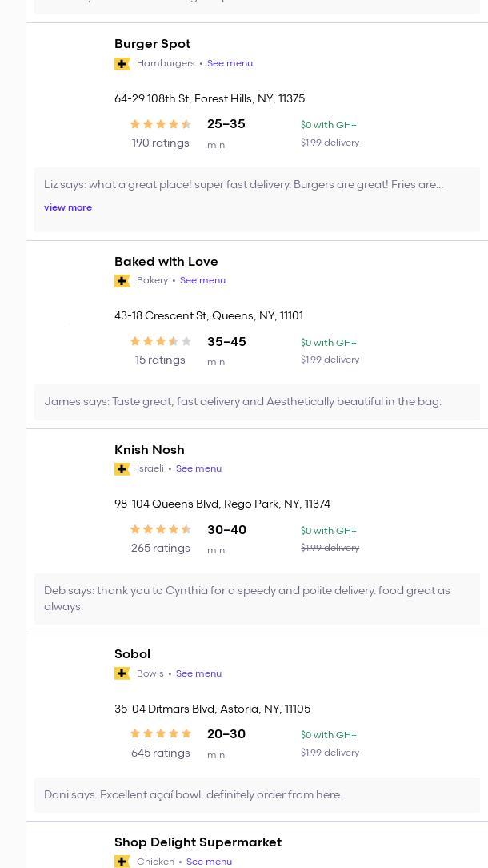Open the Burger Spot See menu link
Screen dimensions: 488x868
tap(230, 64)
